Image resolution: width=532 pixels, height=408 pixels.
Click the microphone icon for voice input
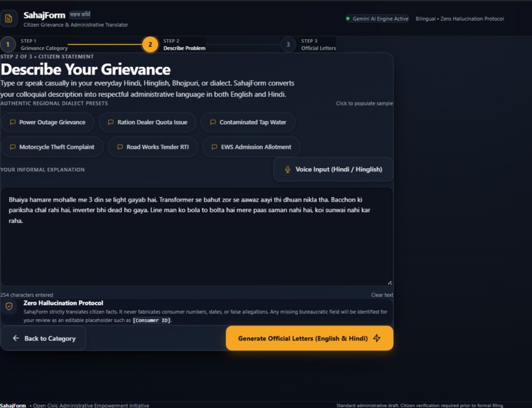tap(287, 169)
